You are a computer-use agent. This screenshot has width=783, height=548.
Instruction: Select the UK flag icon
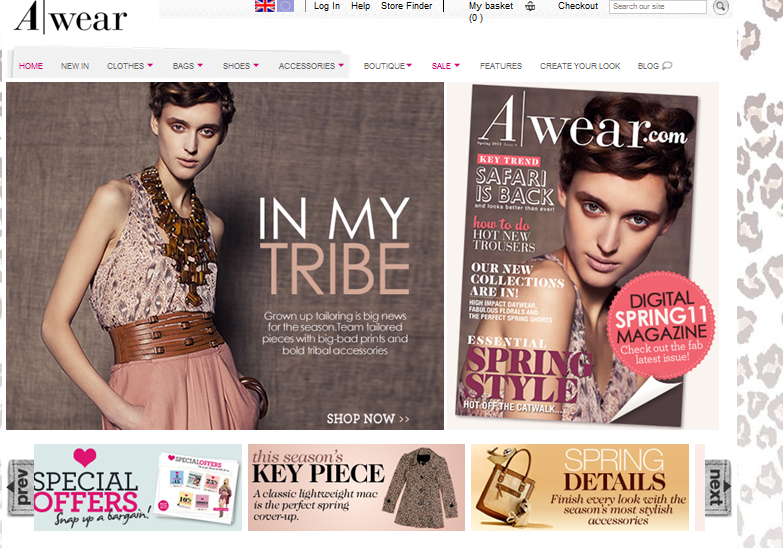[x=265, y=6]
